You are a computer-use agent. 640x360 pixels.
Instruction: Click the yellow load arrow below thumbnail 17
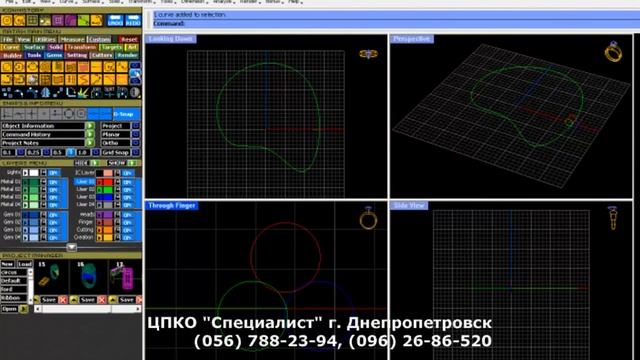point(113,300)
